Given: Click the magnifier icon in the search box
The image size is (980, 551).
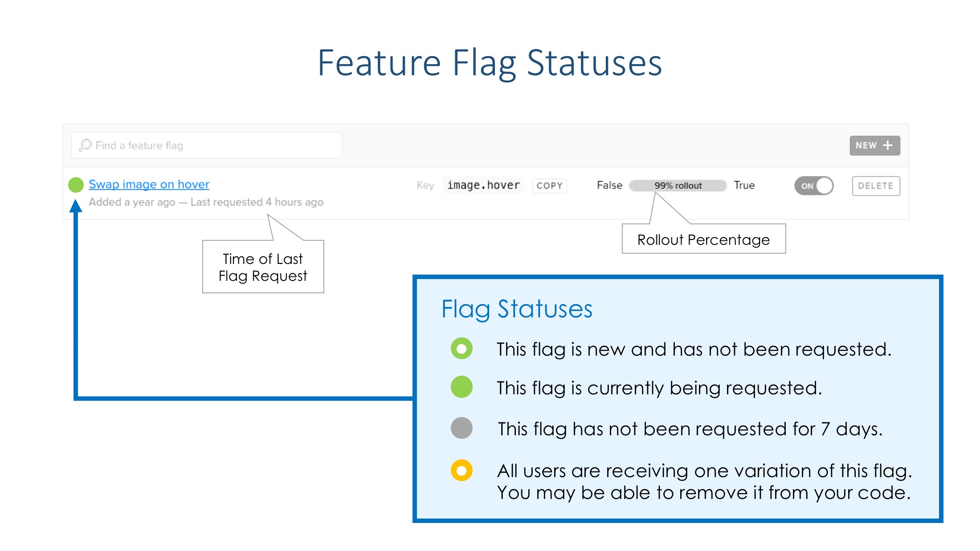Looking at the screenshot, I should [85, 146].
